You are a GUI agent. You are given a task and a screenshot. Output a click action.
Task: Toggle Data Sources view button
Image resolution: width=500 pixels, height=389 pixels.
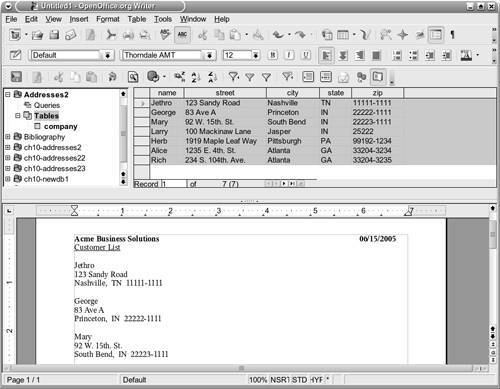(436, 35)
